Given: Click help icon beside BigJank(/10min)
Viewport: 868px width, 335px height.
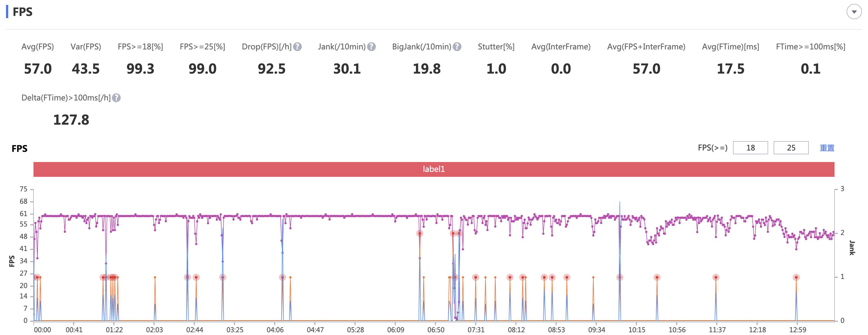Looking at the screenshot, I should [457, 47].
